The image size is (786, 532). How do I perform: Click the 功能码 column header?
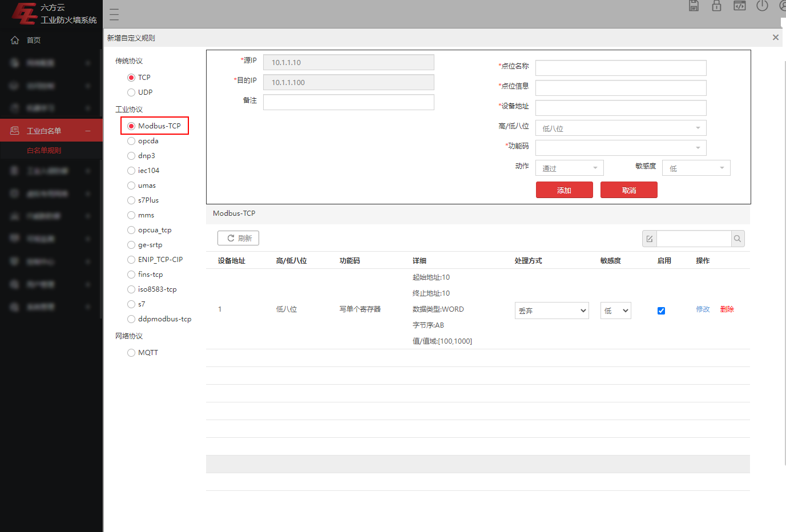(350, 261)
